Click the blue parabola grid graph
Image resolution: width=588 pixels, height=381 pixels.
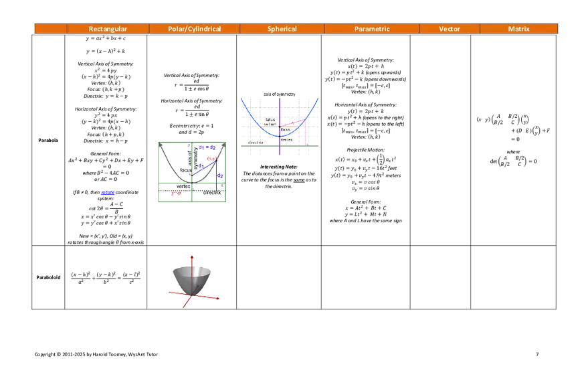tap(280, 128)
